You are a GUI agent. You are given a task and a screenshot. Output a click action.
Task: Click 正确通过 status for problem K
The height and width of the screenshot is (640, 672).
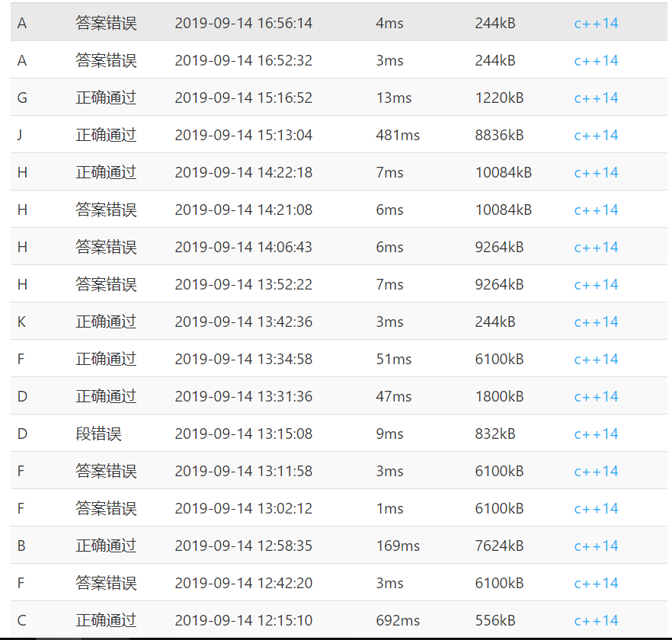pos(106,322)
